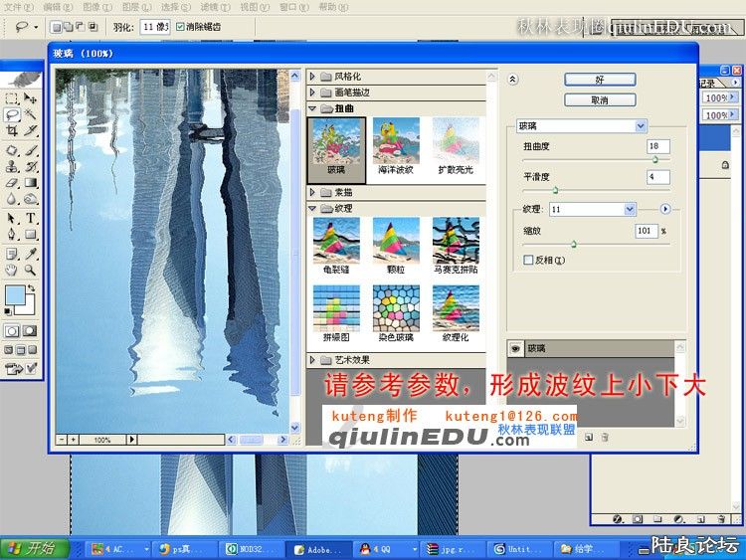Select the Hand tool

coord(12,269)
